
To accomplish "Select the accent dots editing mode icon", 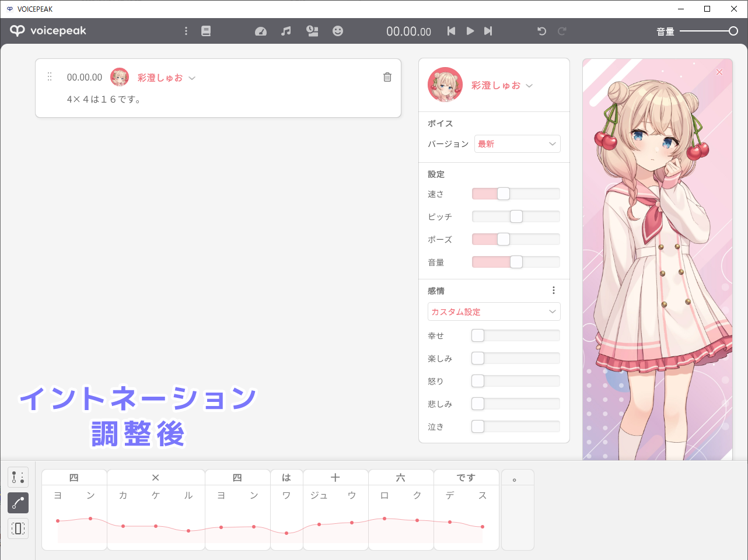I will [x=18, y=477].
